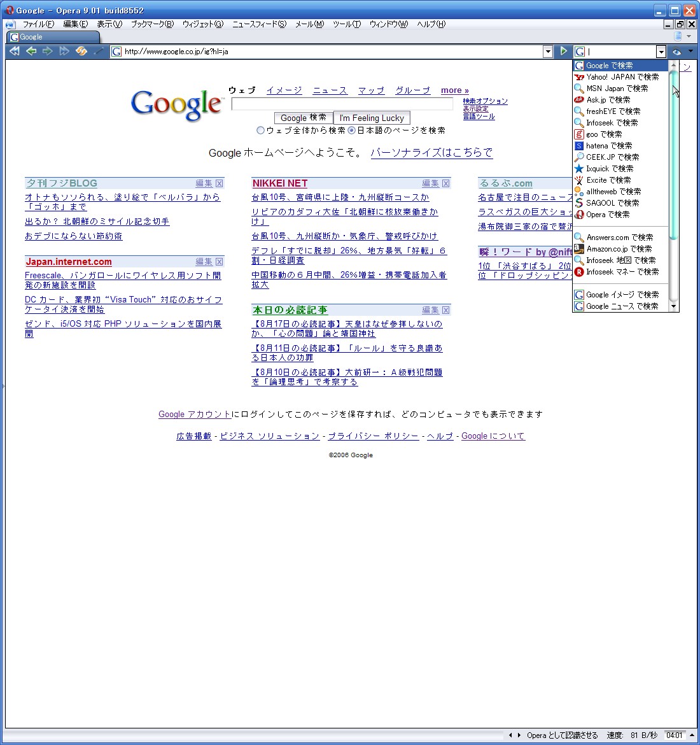Select ウェブ全体から検索 radio button
The width and height of the screenshot is (700, 745).
(260, 130)
